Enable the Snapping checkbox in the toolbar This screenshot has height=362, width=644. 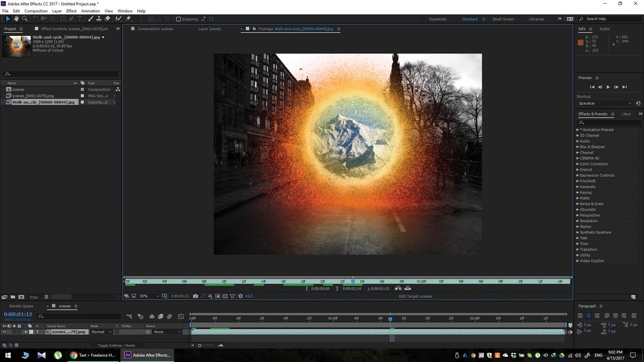178,19
